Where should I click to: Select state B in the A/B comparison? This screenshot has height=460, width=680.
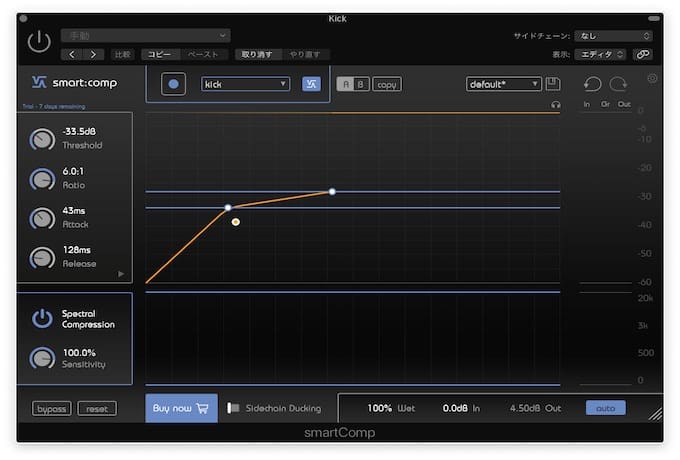(360, 84)
